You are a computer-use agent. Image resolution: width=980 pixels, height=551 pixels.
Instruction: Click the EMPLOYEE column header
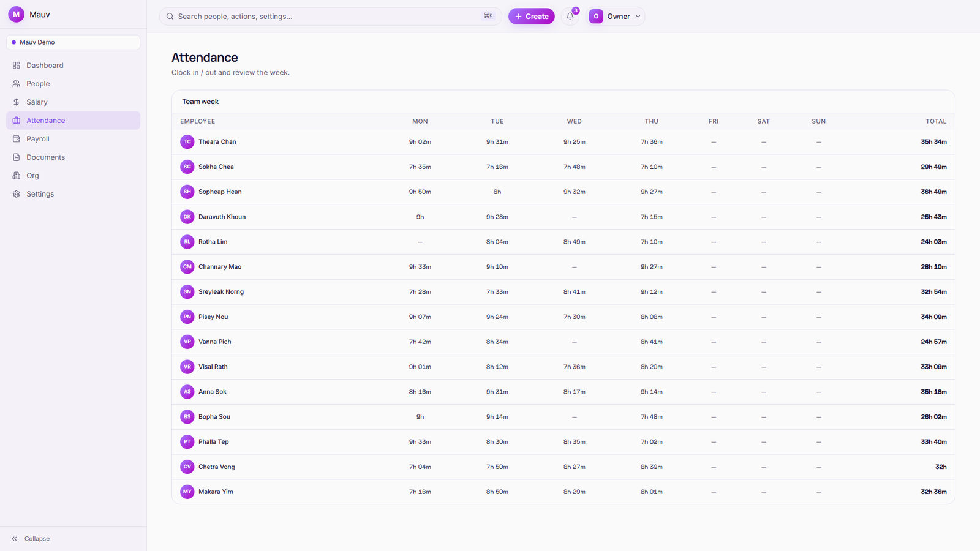(x=198, y=121)
